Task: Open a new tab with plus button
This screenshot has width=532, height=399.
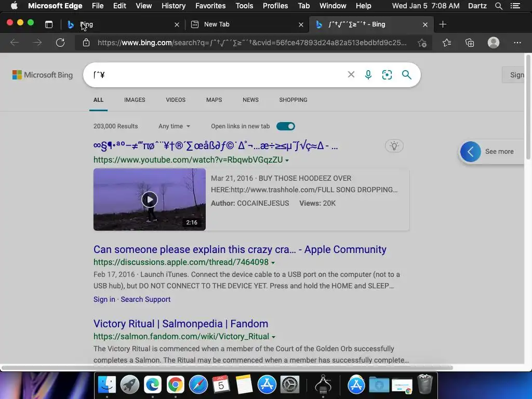Action: click(443, 24)
